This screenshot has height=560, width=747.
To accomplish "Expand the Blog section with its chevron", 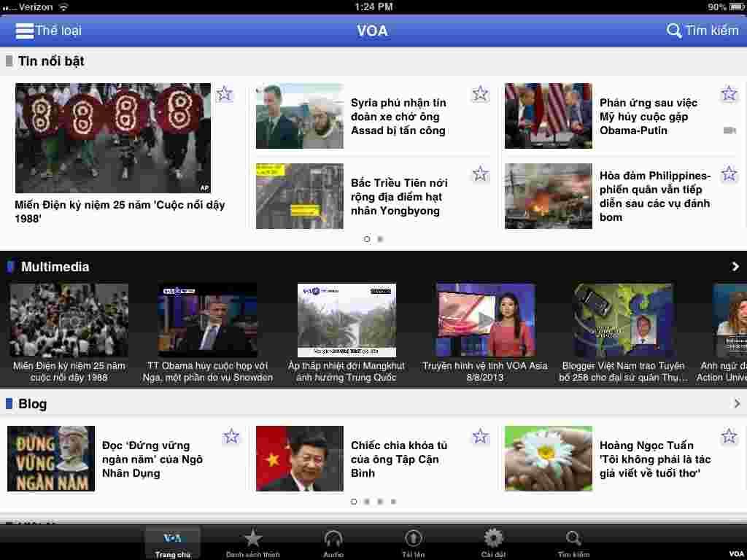I will tap(737, 403).
